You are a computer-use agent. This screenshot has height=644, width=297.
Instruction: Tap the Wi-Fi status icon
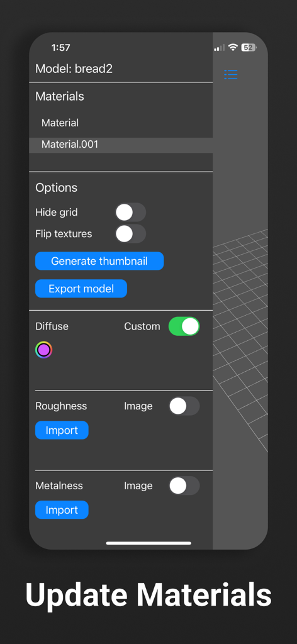pyautogui.click(x=233, y=47)
